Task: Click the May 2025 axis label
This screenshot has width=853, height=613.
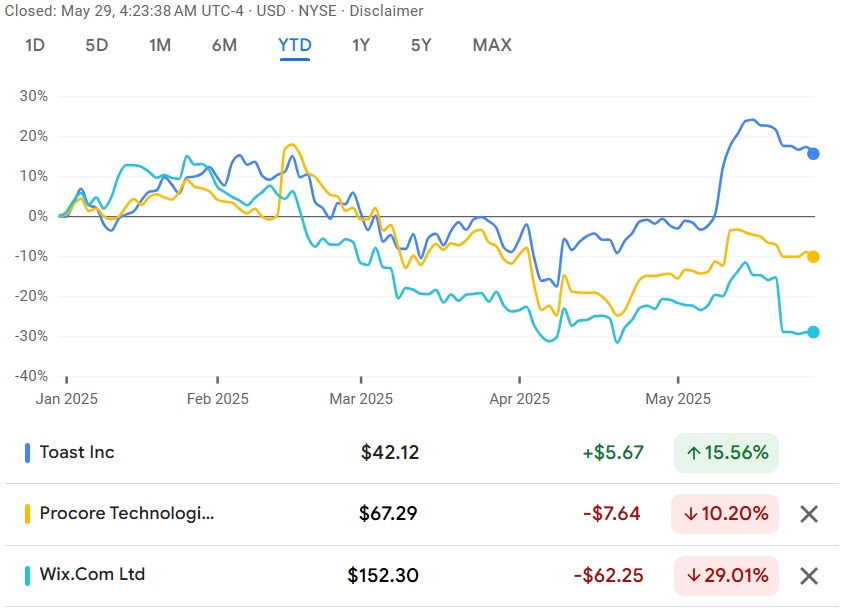Action: (x=678, y=399)
